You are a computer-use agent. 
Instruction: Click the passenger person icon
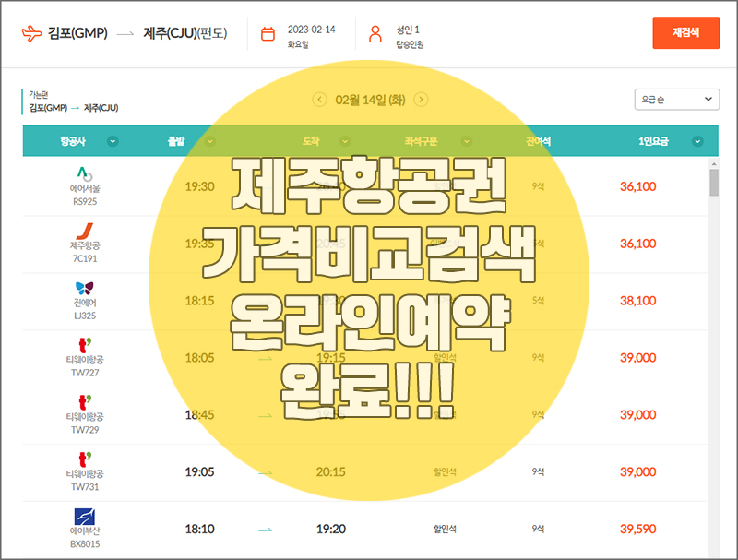click(375, 34)
